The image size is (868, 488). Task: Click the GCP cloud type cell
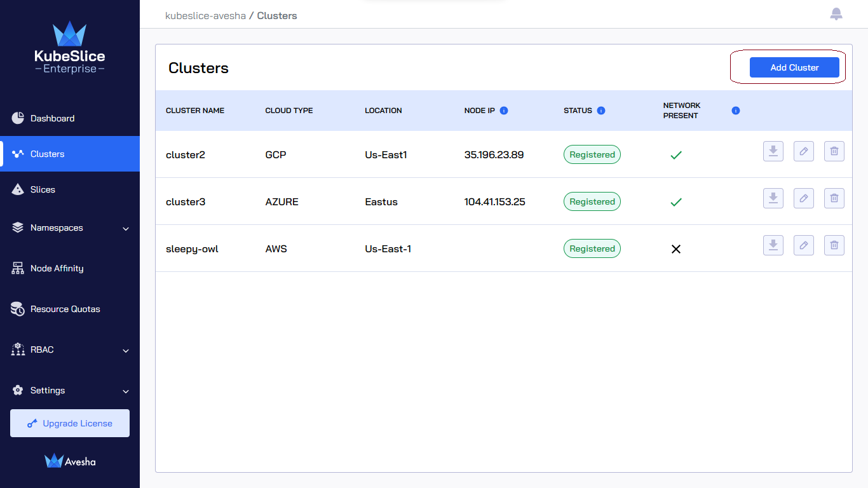pos(276,154)
